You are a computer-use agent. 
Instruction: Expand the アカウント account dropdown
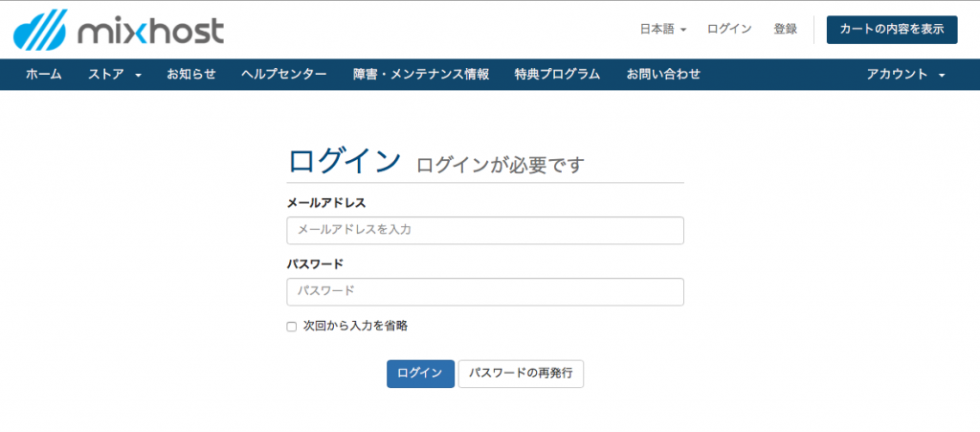tap(905, 75)
